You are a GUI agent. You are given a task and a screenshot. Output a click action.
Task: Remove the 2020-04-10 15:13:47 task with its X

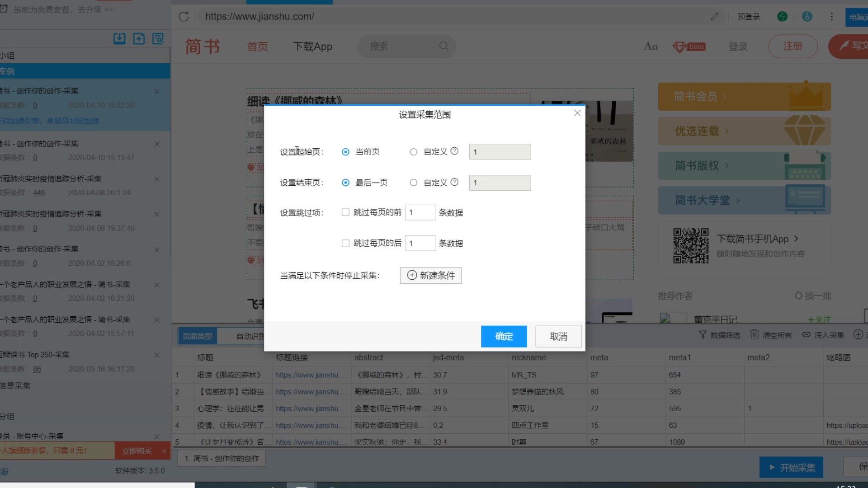point(157,144)
